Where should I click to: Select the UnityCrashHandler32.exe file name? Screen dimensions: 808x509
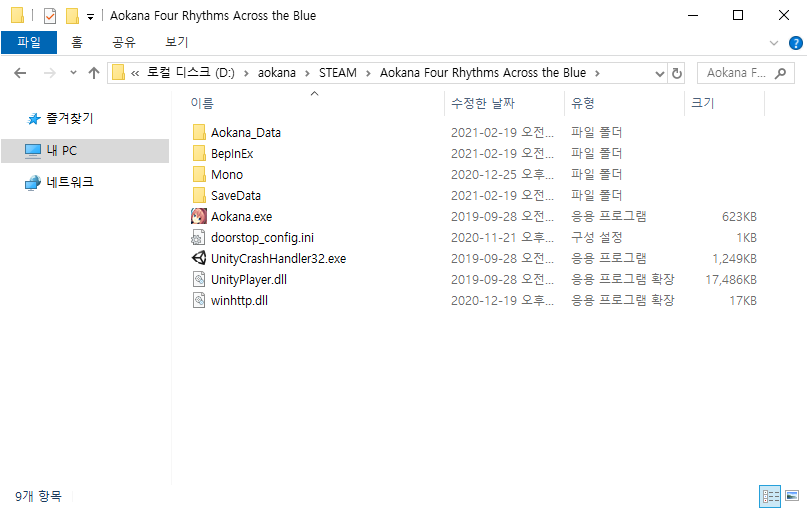click(x=278, y=259)
